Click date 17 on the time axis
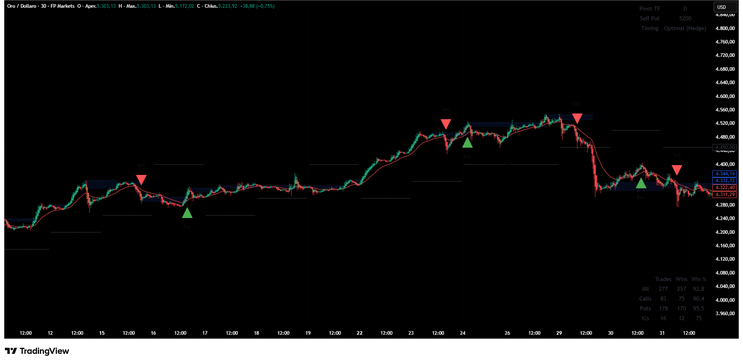 tap(205, 333)
